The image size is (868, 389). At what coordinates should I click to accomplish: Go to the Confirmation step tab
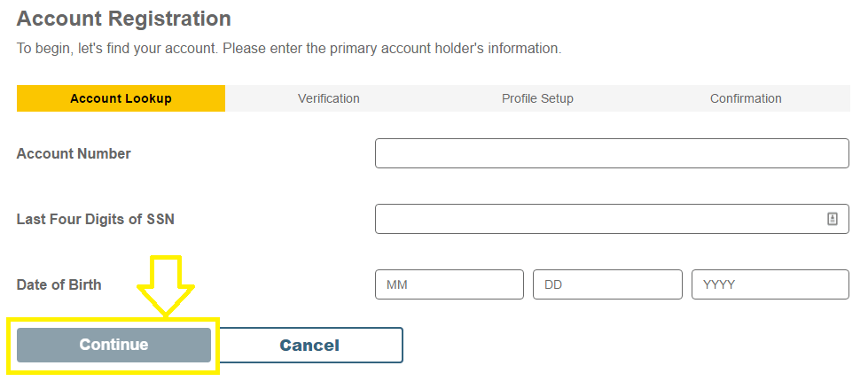tap(746, 98)
